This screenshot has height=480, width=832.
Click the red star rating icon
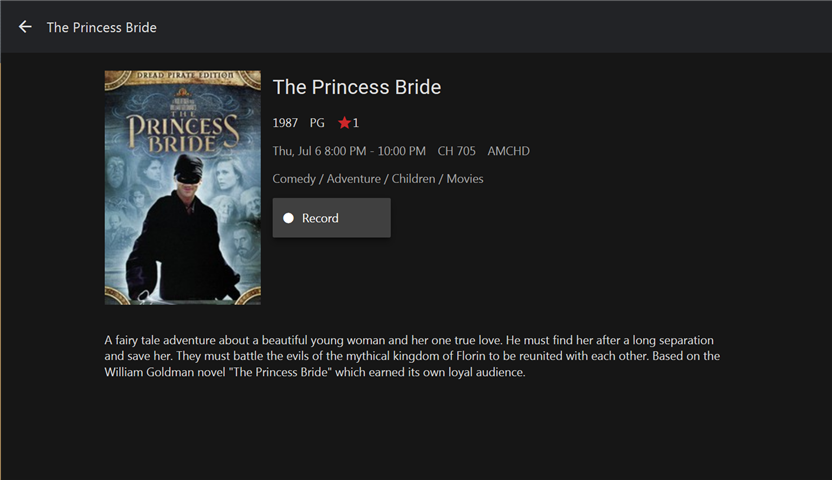pyautogui.click(x=344, y=123)
